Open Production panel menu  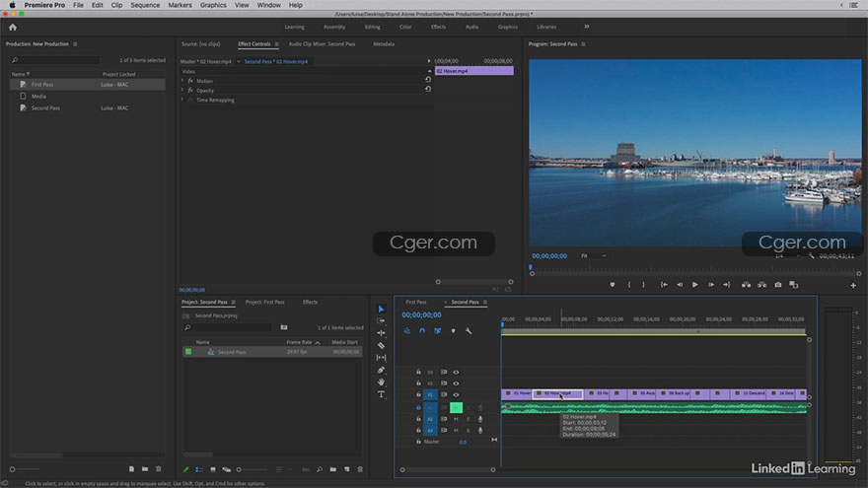(x=75, y=44)
